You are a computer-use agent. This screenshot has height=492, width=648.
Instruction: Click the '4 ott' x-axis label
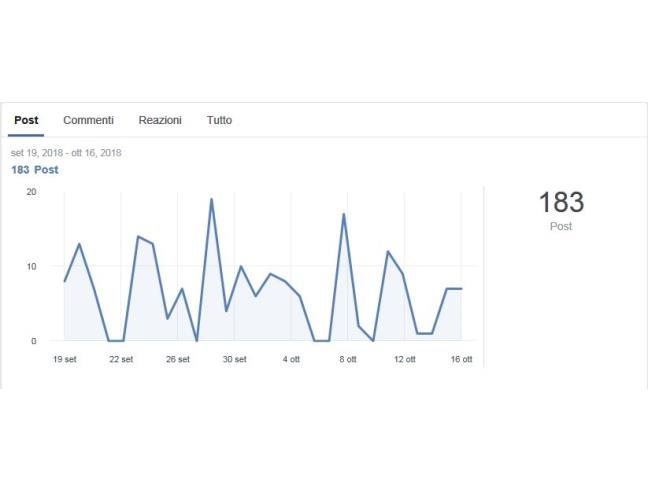click(291, 359)
